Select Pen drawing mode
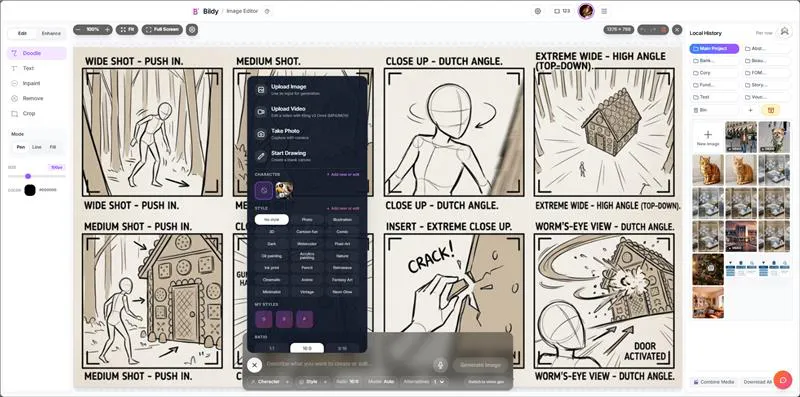This screenshot has width=800, height=397. pyautogui.click(x=21, y=147)
